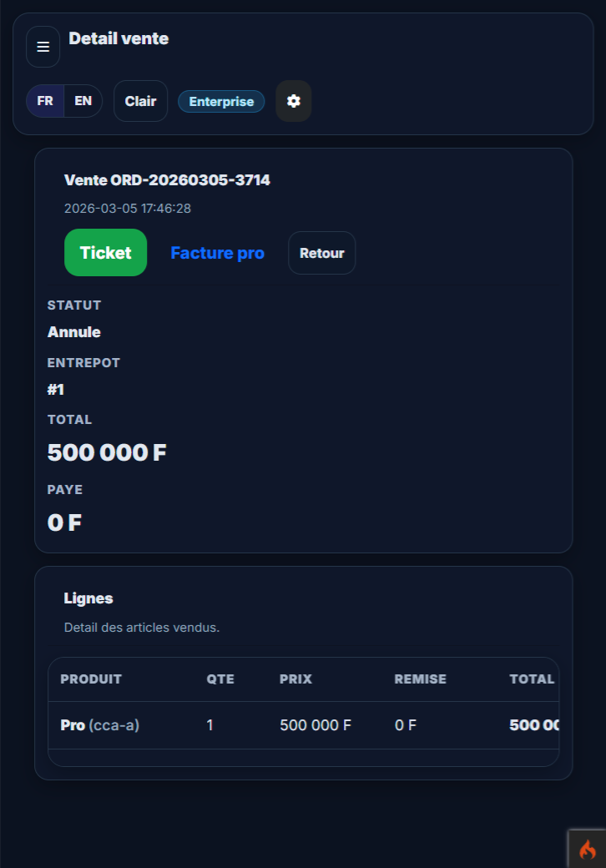
Task: Toggle the Clair light theme
Action: [x=140, y=101]
